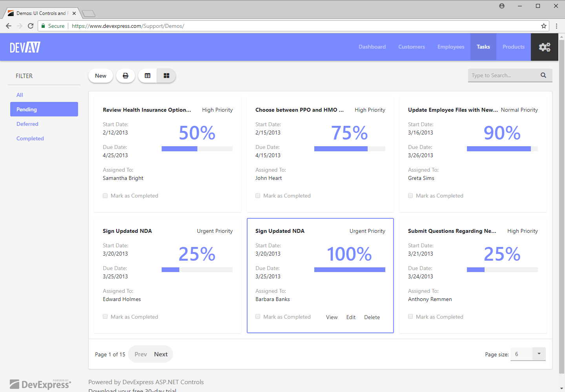The image size is (565, 392).
Task: Open the browser menu with three dots
Action: coord(556,26)
